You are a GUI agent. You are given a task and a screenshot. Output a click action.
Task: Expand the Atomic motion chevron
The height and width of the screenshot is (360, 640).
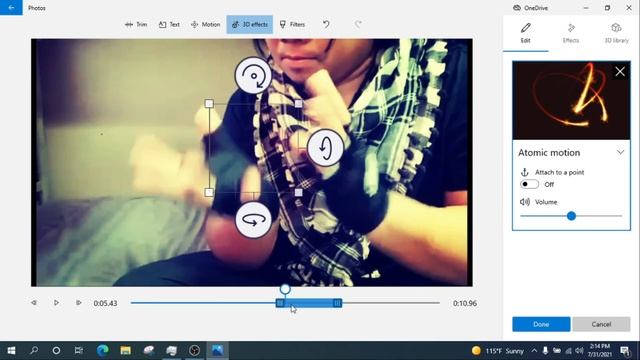coord(620,152)
